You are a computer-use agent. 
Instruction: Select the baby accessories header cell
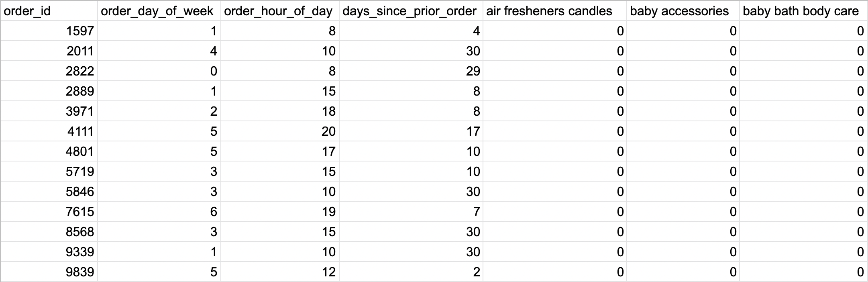click(x=683, y=11)
